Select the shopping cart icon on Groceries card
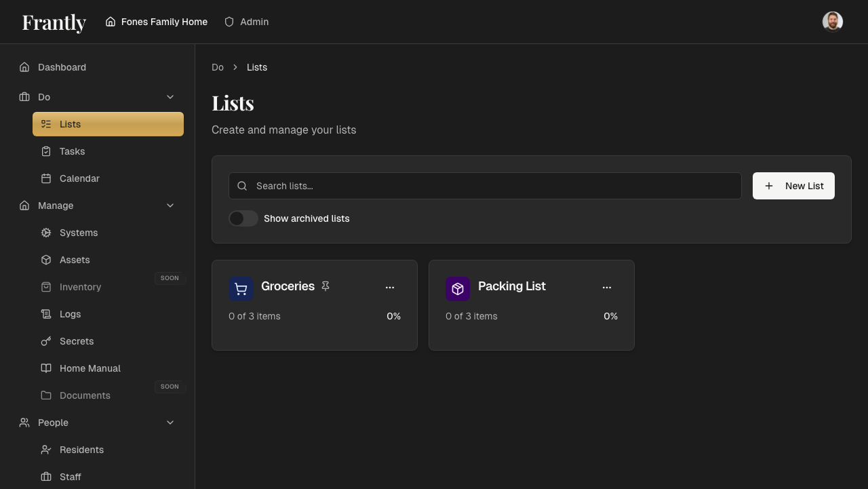The image size is (868, 489). 241,288
